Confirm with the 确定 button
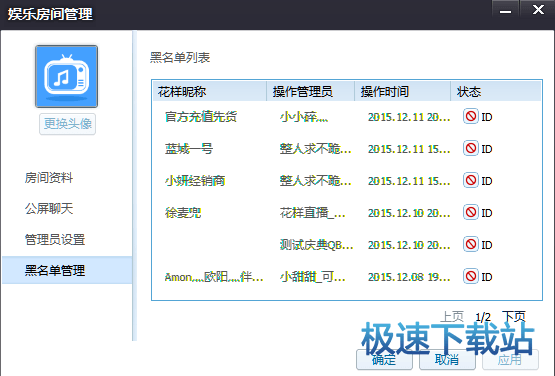 pyautogui.click(x=384, y=359)
